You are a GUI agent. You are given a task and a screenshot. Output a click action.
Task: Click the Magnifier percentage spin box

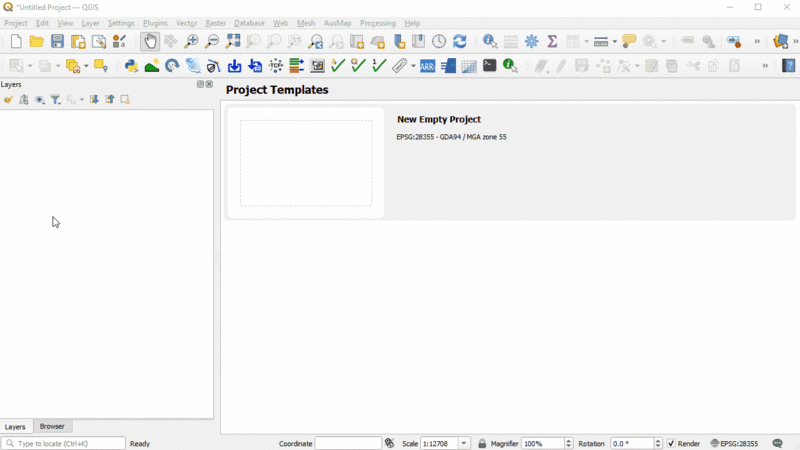coord(543,443)
